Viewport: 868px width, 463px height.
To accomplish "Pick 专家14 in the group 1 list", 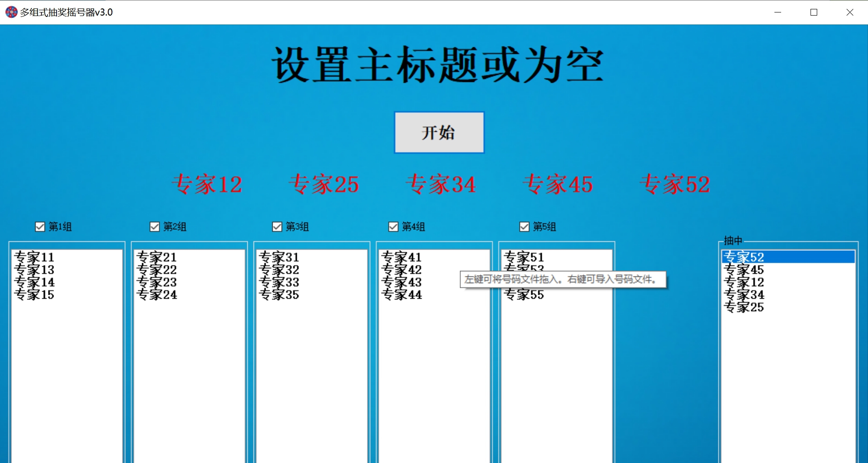I will click(x=67, y=282).
